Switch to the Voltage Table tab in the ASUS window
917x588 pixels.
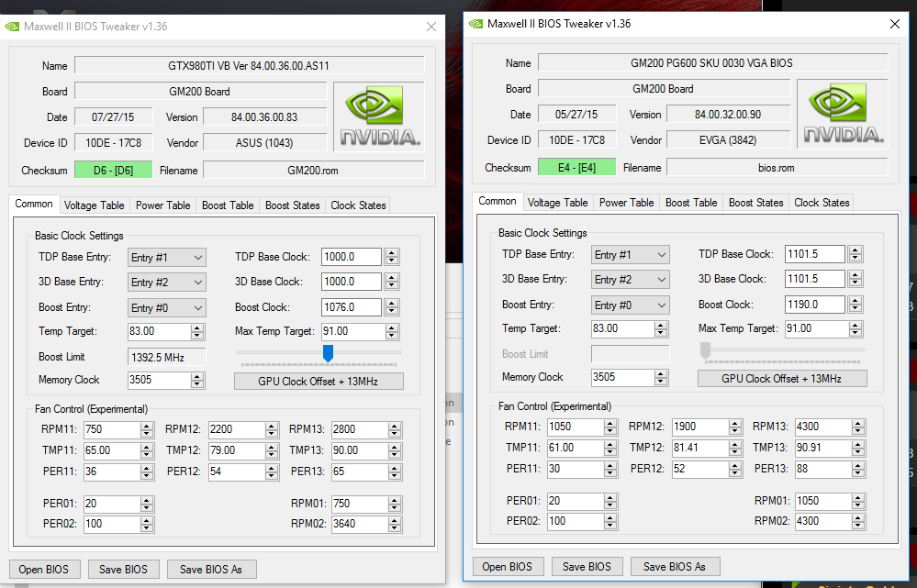(x=94, y=205)
